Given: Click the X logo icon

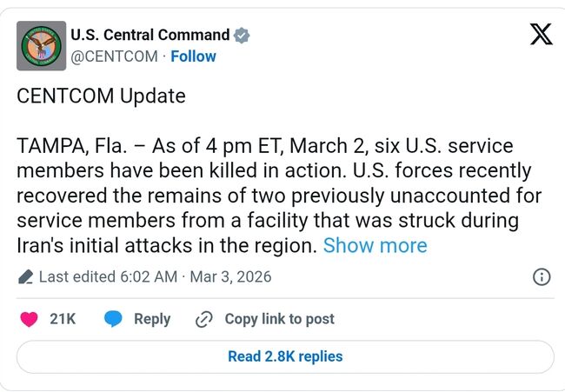Looking at the screenshot, I should [540, 35].
